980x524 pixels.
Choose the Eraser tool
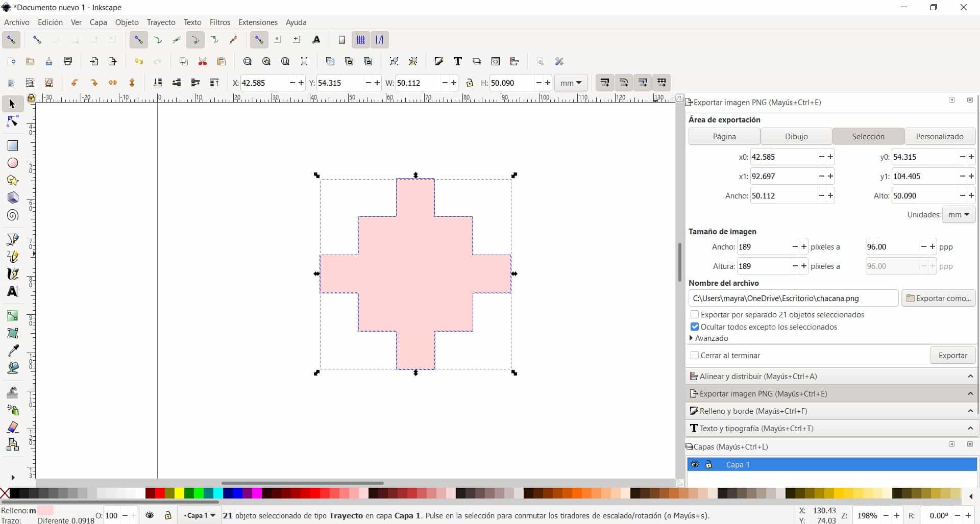(12, 427)
